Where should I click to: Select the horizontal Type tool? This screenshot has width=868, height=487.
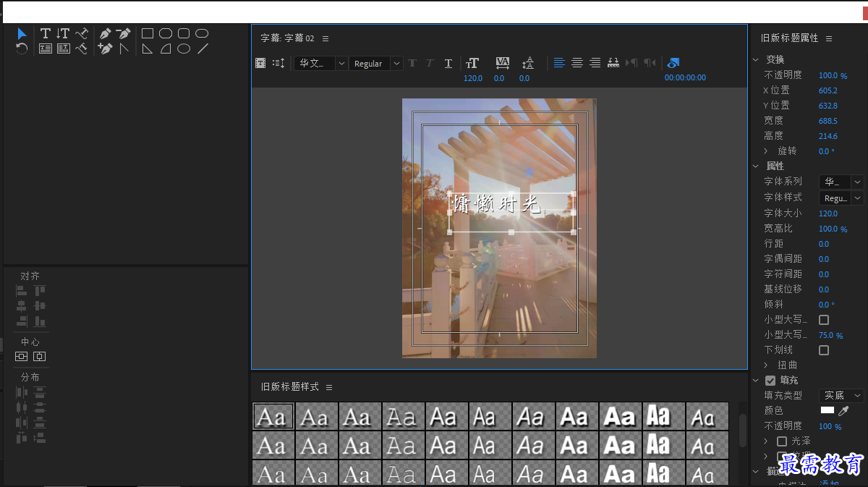point(46,33)
